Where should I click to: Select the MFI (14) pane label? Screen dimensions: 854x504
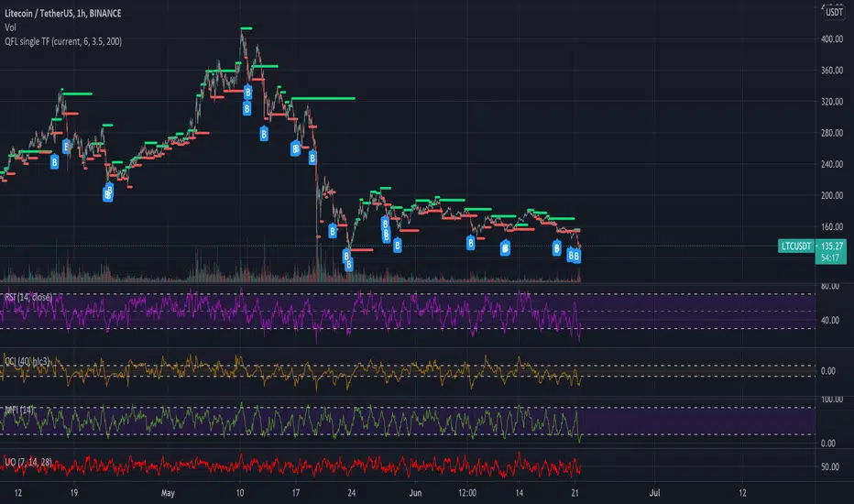[x=19, y=410]
